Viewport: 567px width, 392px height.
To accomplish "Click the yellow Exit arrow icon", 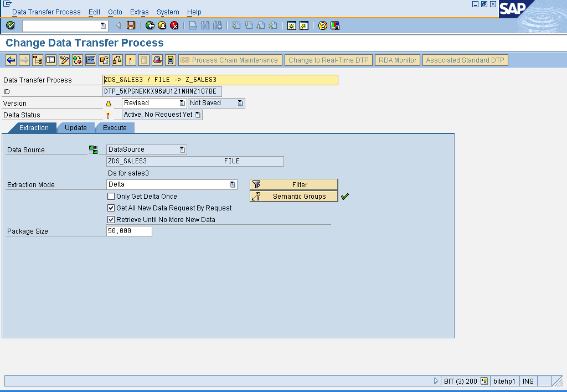I will 162,25.
